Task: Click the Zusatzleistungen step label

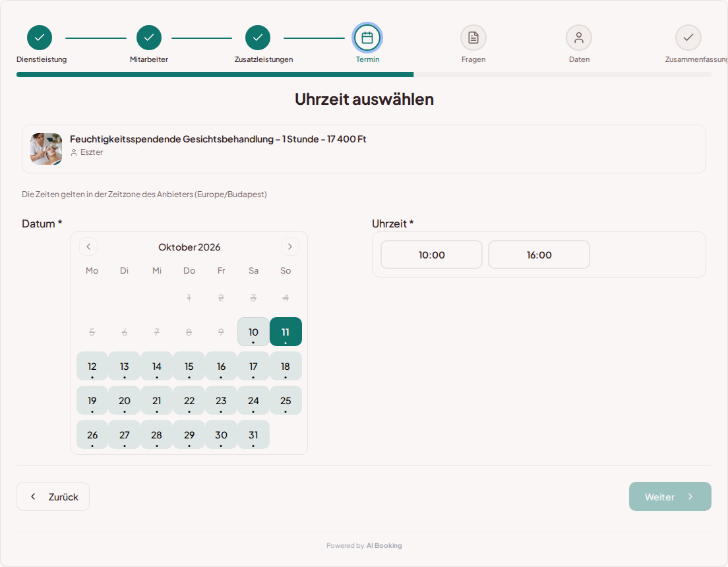Action: pyautogui.click(x=264, y=59)
